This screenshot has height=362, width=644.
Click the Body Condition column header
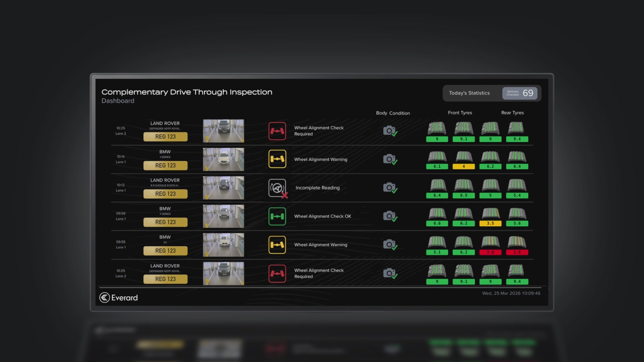(393, 113)
